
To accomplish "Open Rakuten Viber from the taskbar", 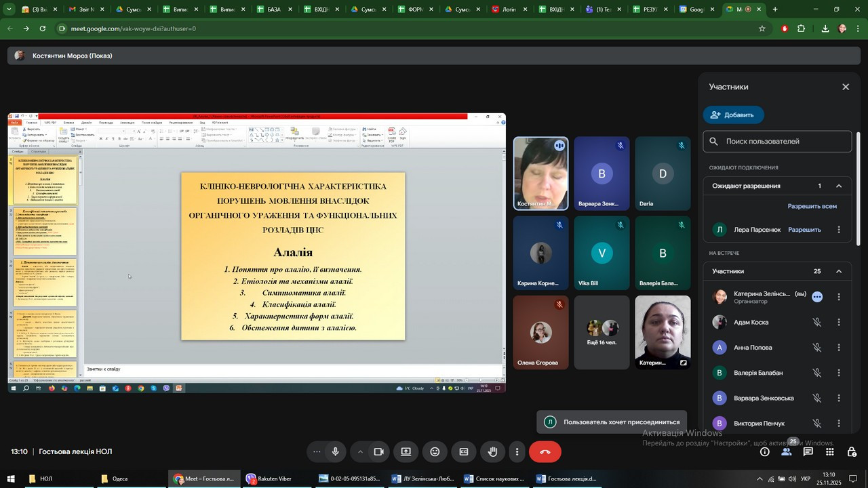I will pos(269,479).
